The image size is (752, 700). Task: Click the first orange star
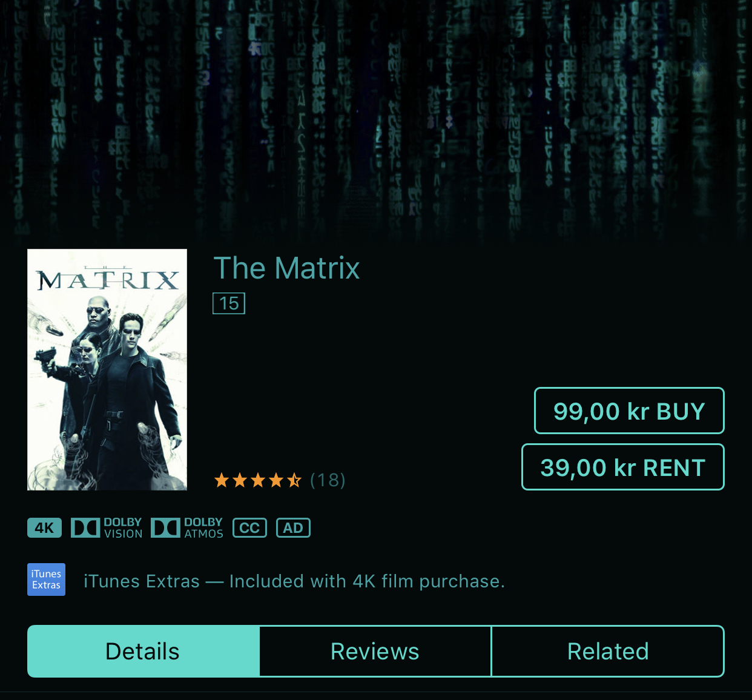[222, 481]
